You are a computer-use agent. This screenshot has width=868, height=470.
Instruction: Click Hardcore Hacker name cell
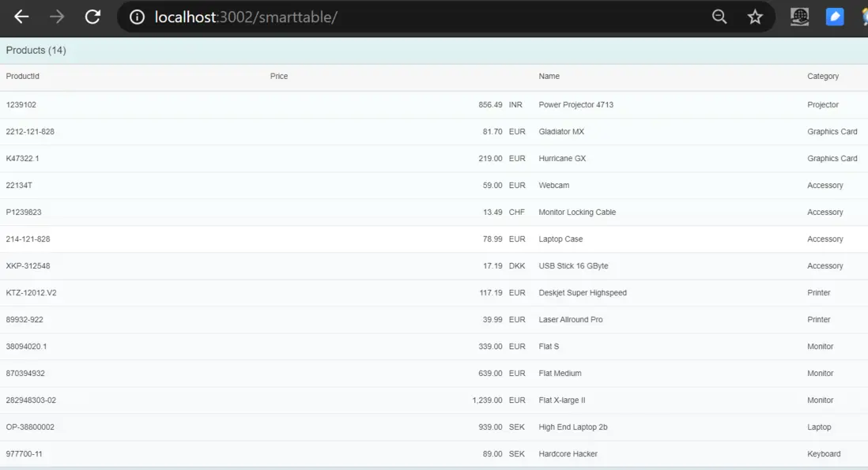[568, 454]
